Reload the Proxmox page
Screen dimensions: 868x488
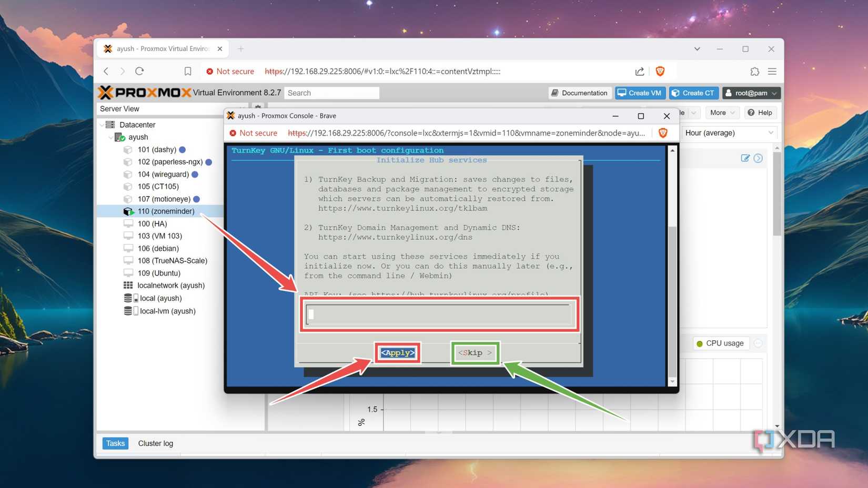(139, 71)
